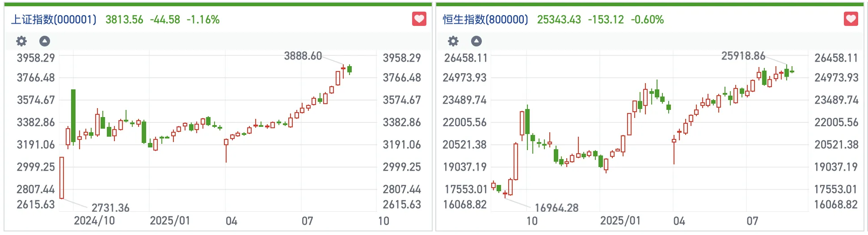Click the 2731.36 low-point label
868x235 pixels.
110,208
